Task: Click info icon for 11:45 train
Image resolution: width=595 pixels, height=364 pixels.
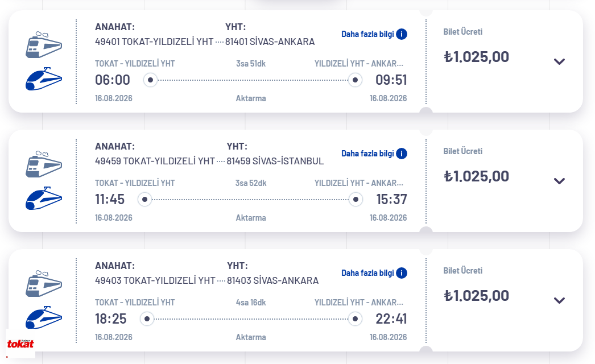Action: pyautogui.click(x=402, y=154)
